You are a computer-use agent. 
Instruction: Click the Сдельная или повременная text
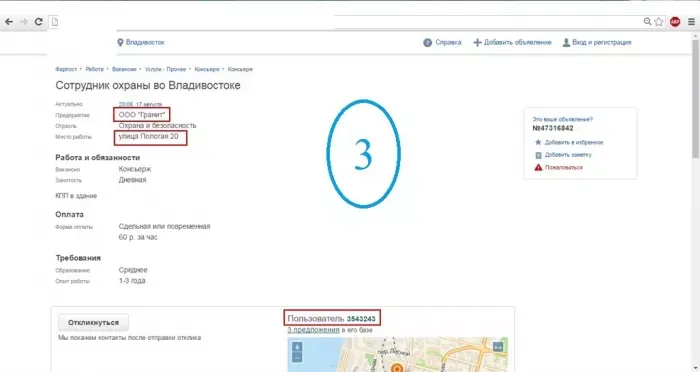164,226
